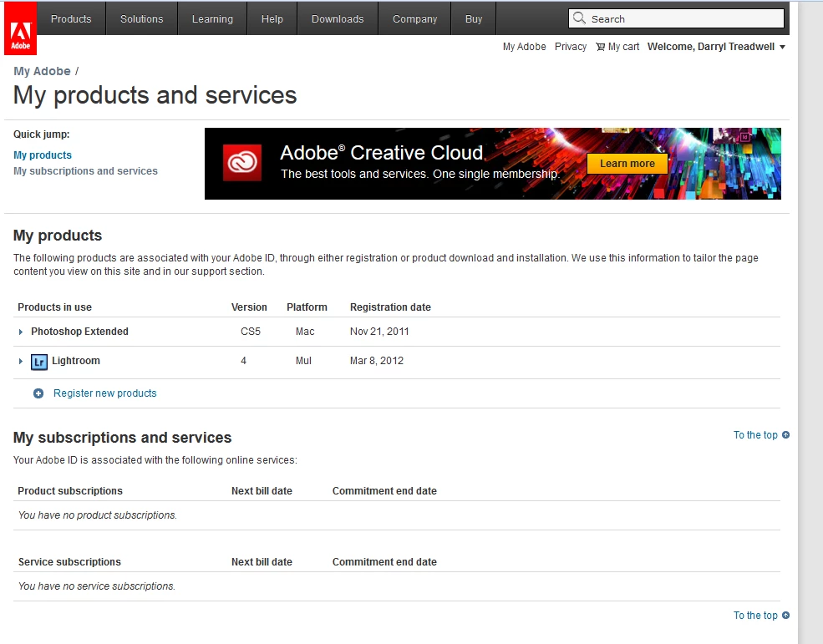The image size is (823, 644).
Task: Open the Learning menu
Action: click(x=212, y=19)
